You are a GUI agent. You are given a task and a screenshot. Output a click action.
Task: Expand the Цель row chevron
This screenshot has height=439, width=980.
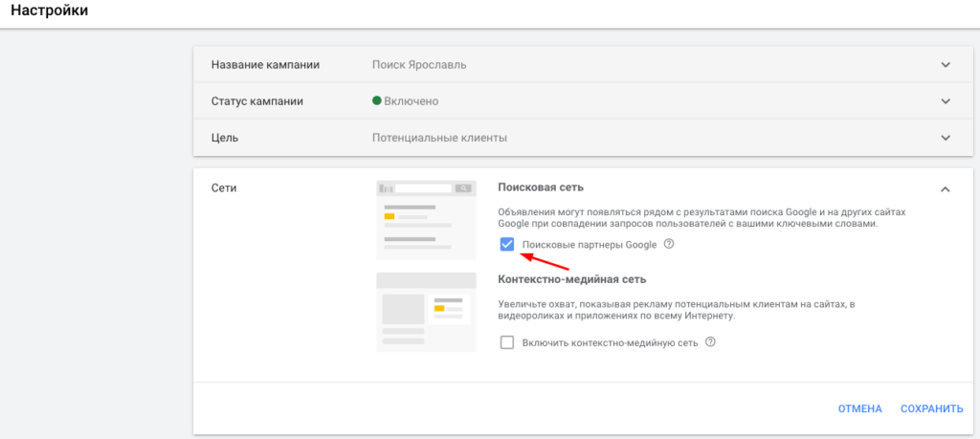(946, 138)
